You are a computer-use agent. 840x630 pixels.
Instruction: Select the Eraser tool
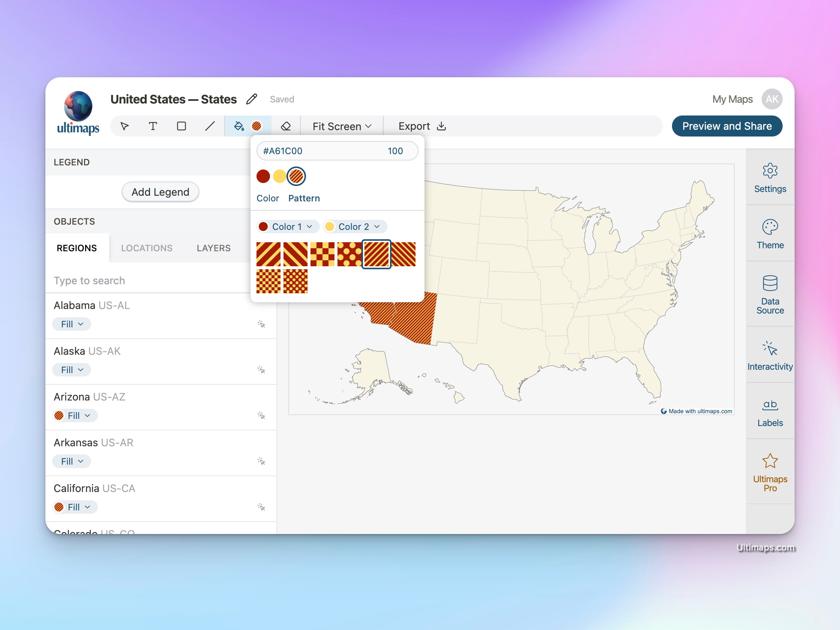coord(286,126)
